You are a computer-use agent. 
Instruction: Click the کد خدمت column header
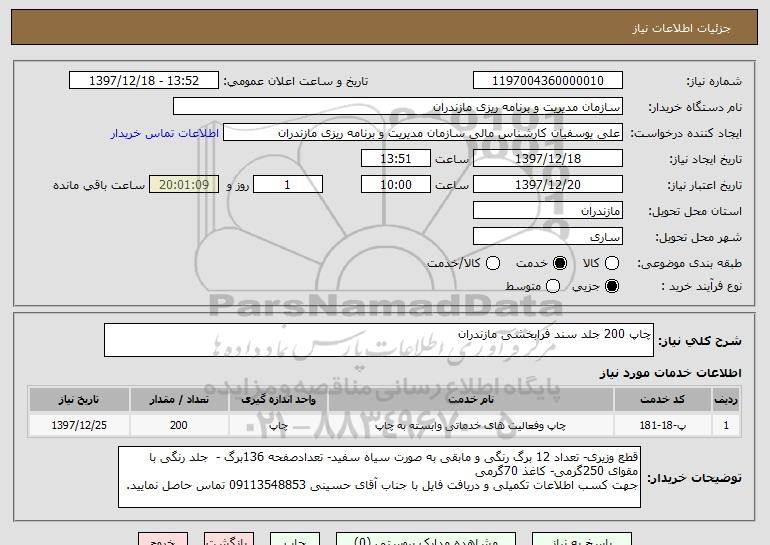pyautogui.click(x=662, y=399)
